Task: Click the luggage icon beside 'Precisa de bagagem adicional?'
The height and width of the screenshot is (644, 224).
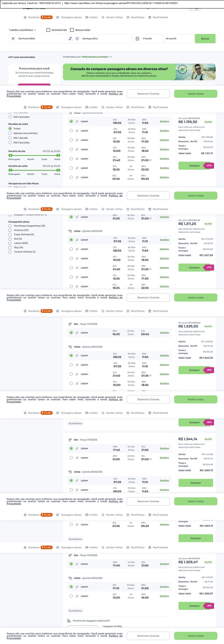Action: [69, 621]
